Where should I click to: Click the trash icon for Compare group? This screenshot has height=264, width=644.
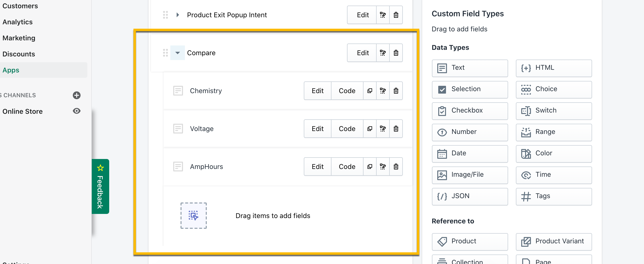pos(396,53)
